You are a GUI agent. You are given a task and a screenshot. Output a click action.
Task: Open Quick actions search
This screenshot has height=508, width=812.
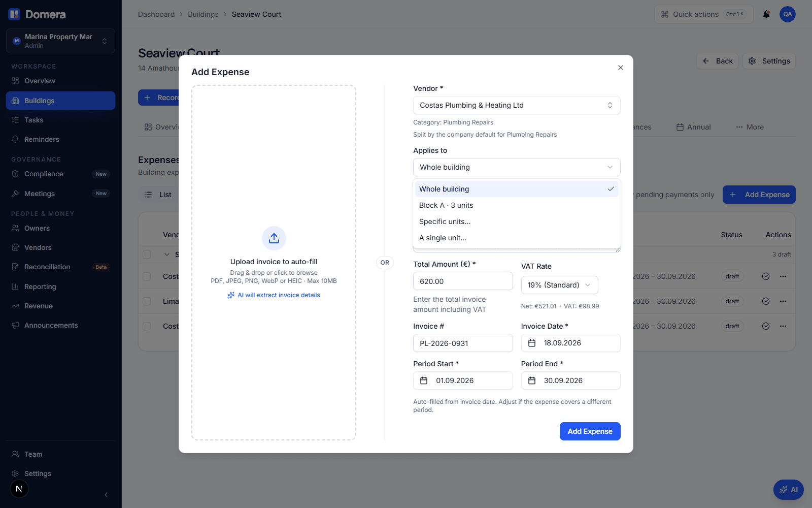pyautogui.click(x=703, y=14)
